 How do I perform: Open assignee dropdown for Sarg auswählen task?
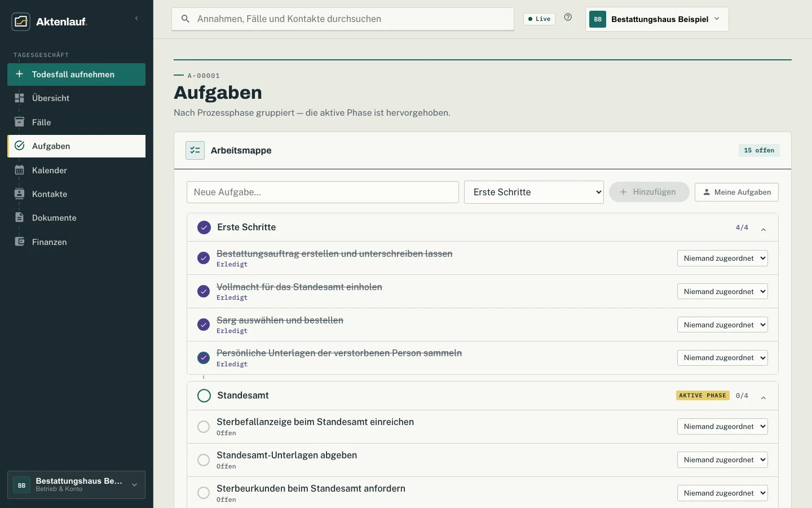pyautogui.click(x=722, y=325)
